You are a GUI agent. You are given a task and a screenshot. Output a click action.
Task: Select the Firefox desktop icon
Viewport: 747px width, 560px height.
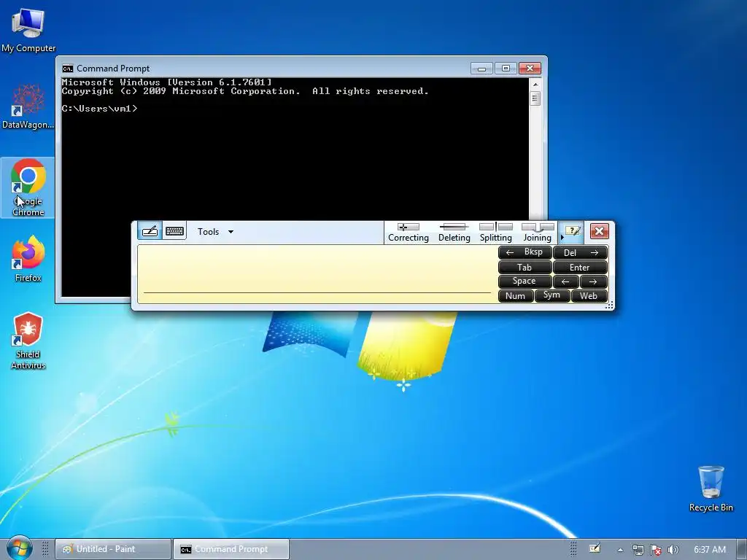[28, 259]
